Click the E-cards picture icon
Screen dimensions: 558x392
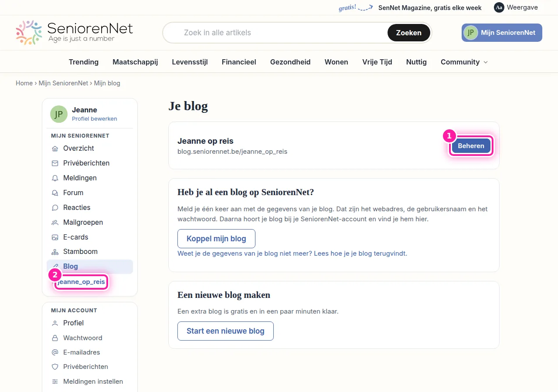pos(55,237)
